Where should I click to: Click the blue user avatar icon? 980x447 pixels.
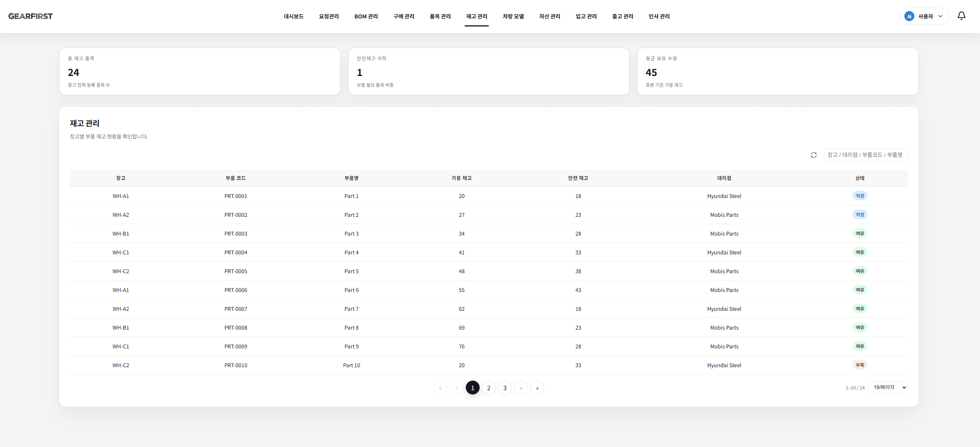[x=909, y=16]
